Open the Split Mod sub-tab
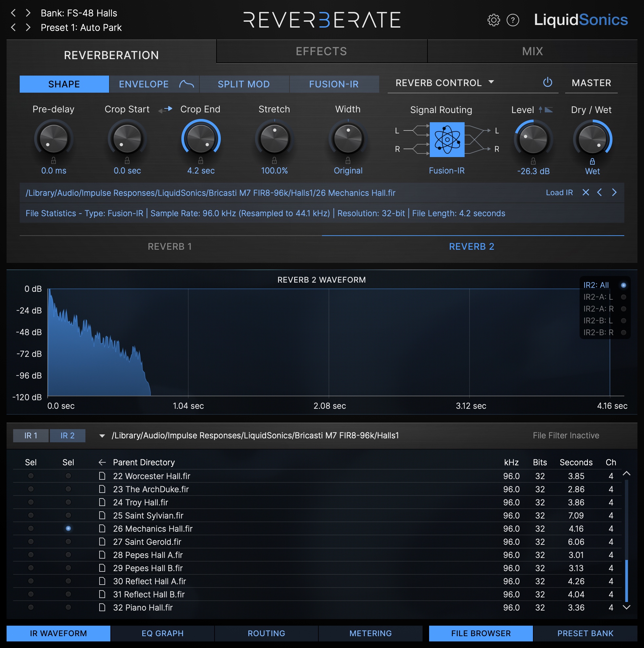Viewport: 644px width, 648px height. (x=244, y=84)
